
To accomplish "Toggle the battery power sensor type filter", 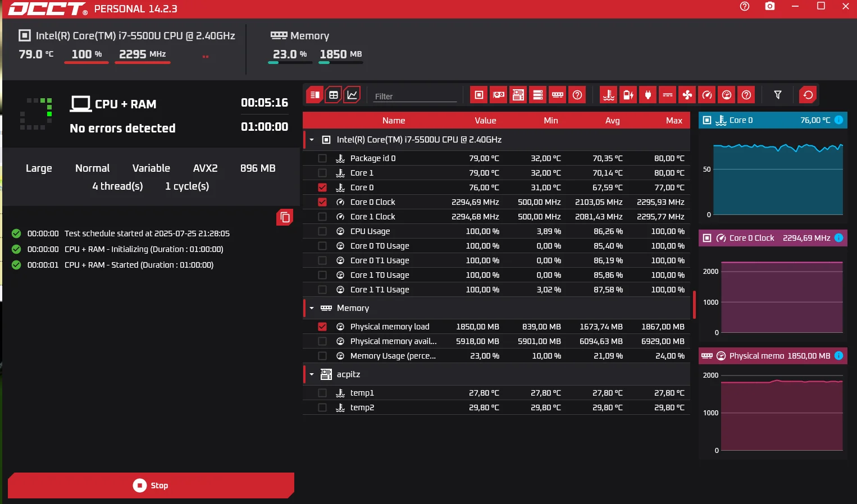I will [x=628, y=95].
